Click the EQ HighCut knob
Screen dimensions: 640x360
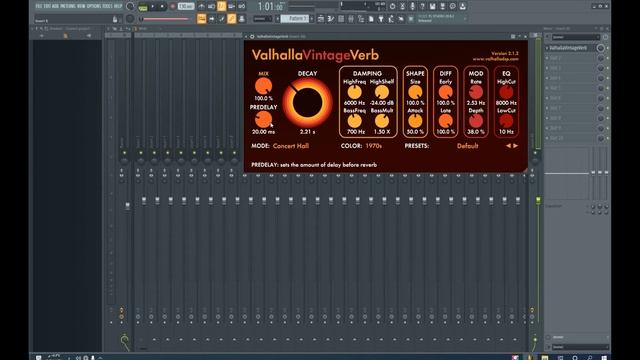[x=506, y=92]
